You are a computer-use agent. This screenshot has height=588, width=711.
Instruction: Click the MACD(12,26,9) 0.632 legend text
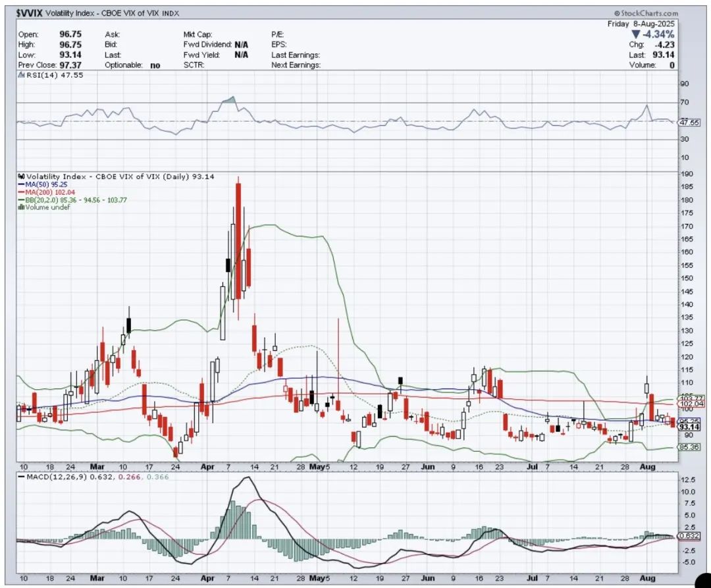coord(70,477)
